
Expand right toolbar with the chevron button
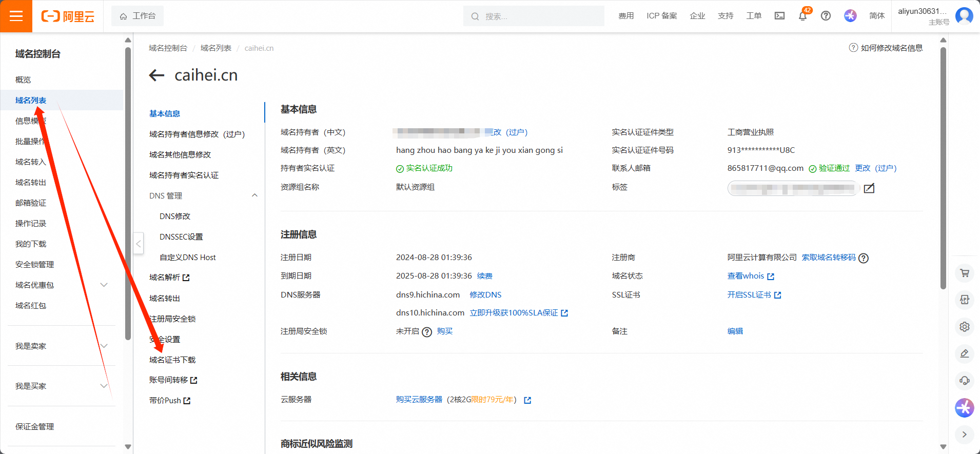click(x=965, y=435)
